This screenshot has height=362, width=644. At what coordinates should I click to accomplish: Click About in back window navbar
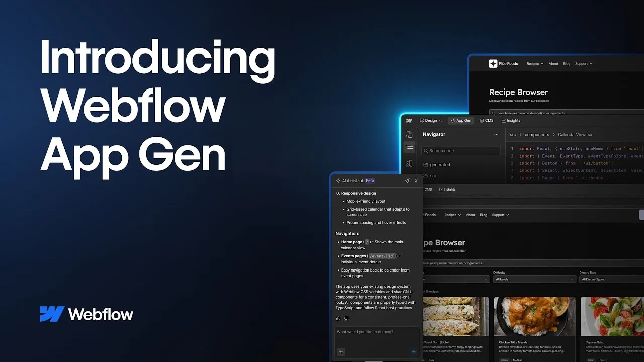point(553,64)
